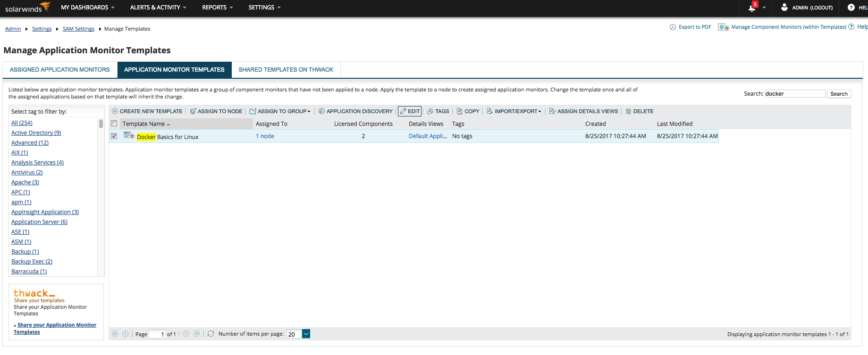The height and width of the screenshot is (355, 868).
Task: Sort by Created column header
Action: pos(595,124)
